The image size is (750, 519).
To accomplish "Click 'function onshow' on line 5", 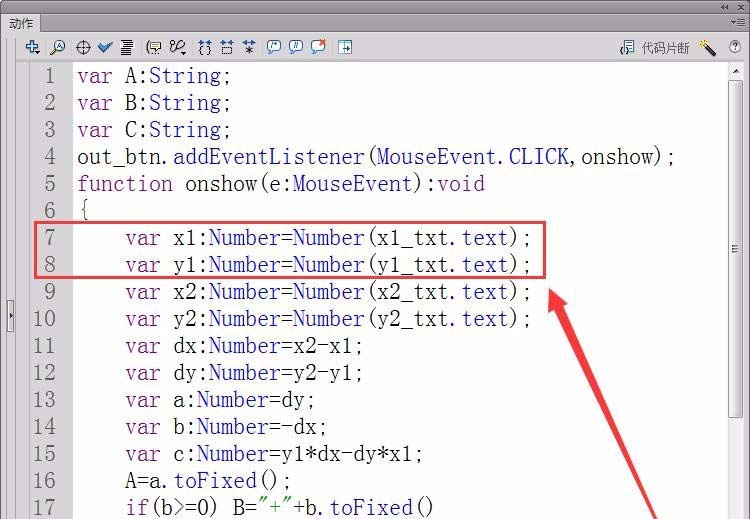I will click(x=167, y=184).
